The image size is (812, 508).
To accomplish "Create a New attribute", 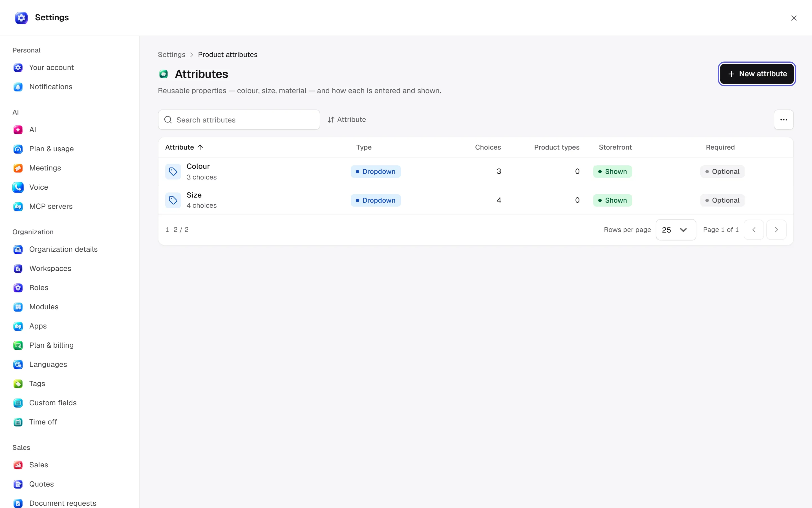I will point(757,74).
